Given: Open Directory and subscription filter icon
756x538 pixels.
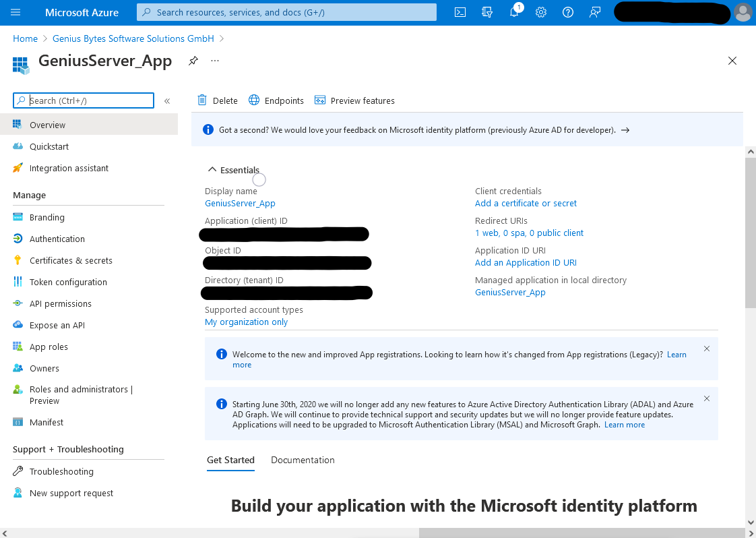Looking at the screenshot, I should tap(487, 13).
